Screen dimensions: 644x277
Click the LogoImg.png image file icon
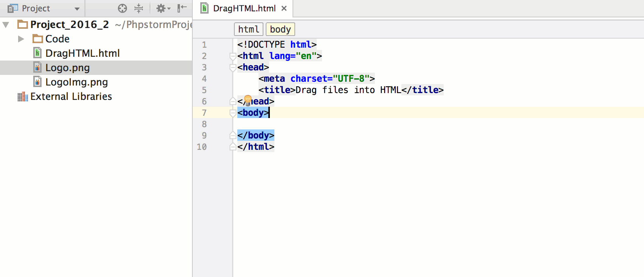(37, 82)
